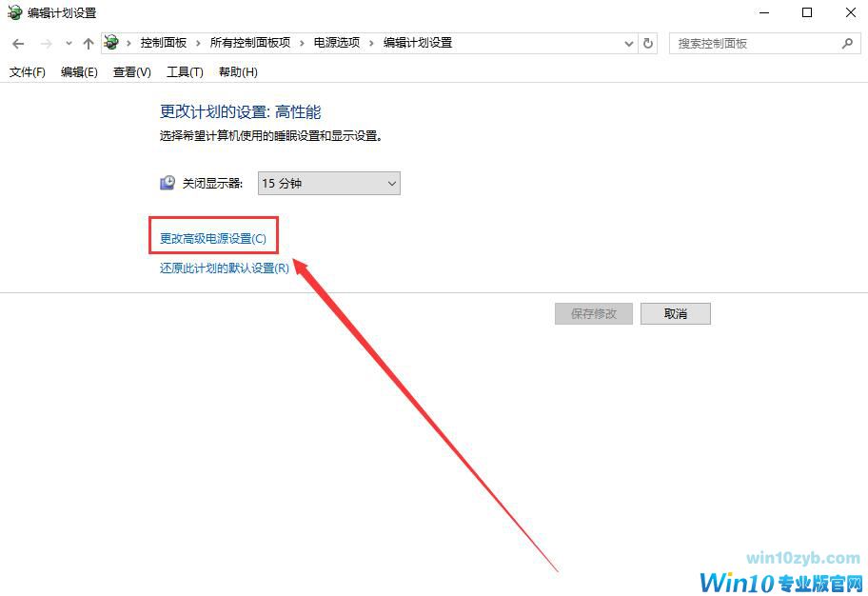The image size is (868, 596).
Task: Refresh the page with the refresh icon
Action: (x=648, y=43)
